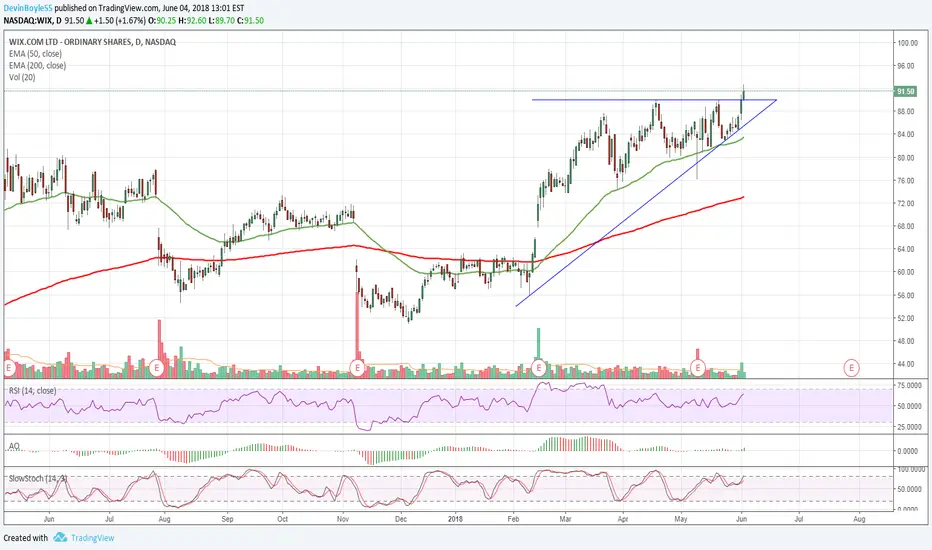Follow the TradingView link at the bottom
Viewport: 932px width, 550px height.
pyautogui.click(x=92, y=538)
